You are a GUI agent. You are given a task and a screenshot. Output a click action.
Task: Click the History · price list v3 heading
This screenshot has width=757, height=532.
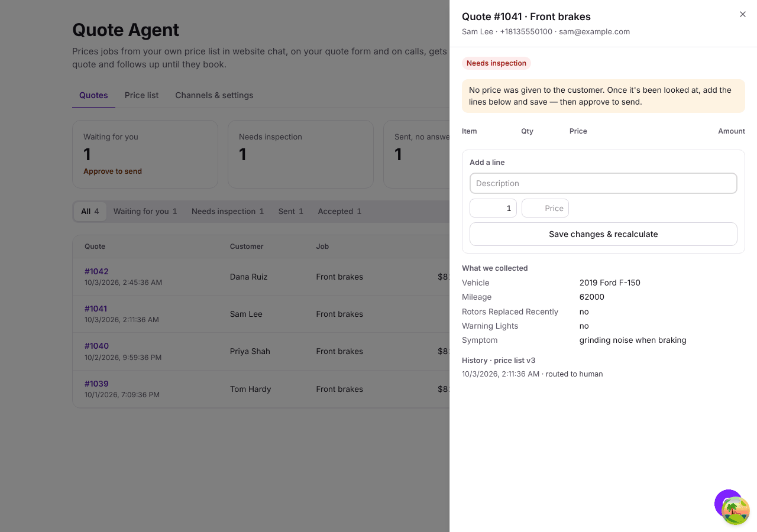(x=499, y=360)
